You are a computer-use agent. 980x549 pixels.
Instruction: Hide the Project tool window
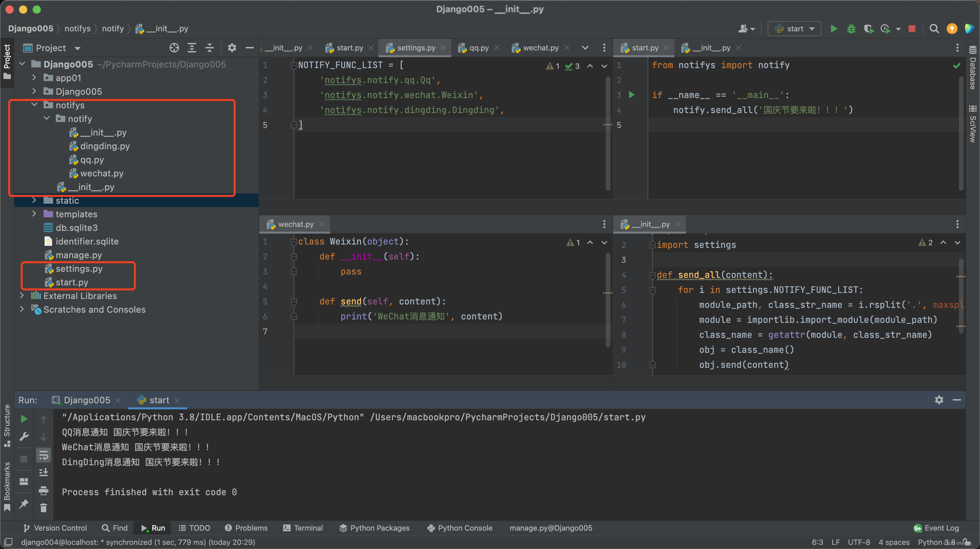pyautogui.click(x=249, y=48)
